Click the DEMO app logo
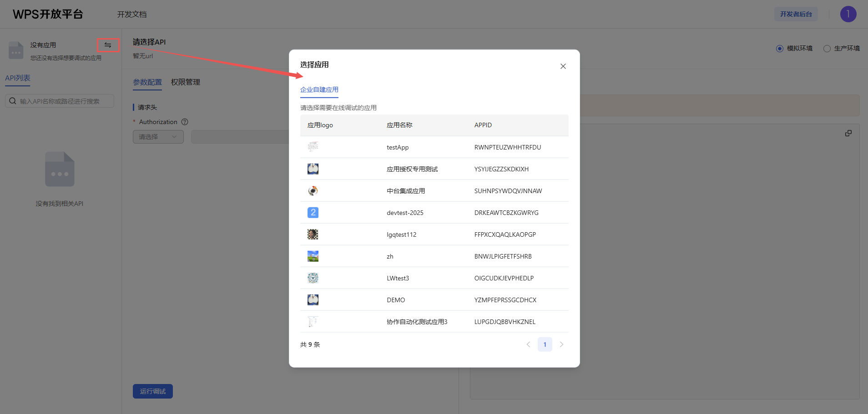Image resolution: width=868 pixels, height=414 pixels. point(313,299)
